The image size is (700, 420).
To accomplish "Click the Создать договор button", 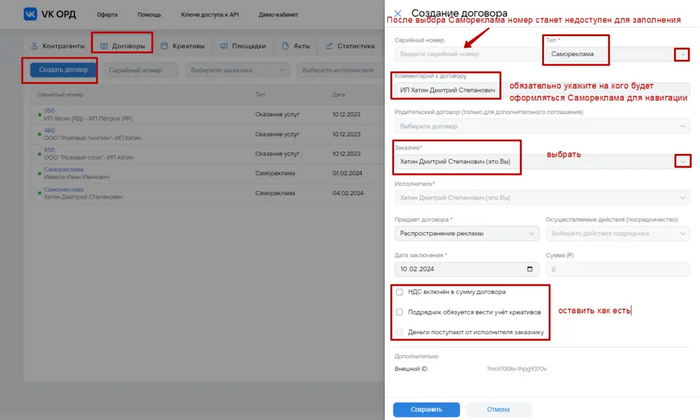I will (x=63, y=70).
